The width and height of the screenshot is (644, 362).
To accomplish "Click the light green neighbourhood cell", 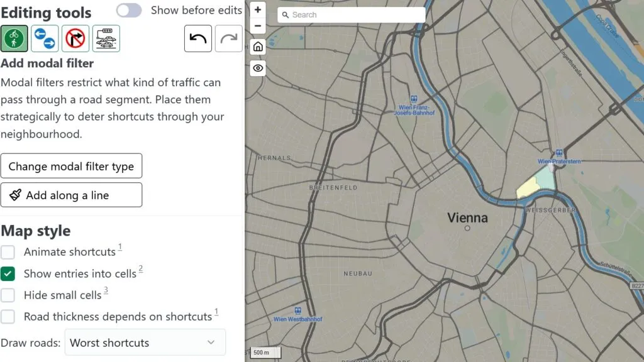I will (546, 178).
